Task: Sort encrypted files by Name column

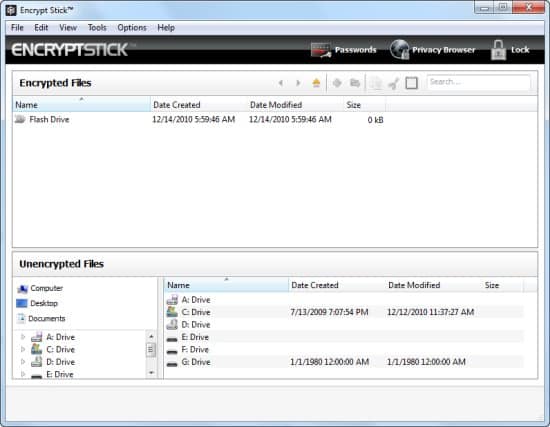Action: click(81, 105)
